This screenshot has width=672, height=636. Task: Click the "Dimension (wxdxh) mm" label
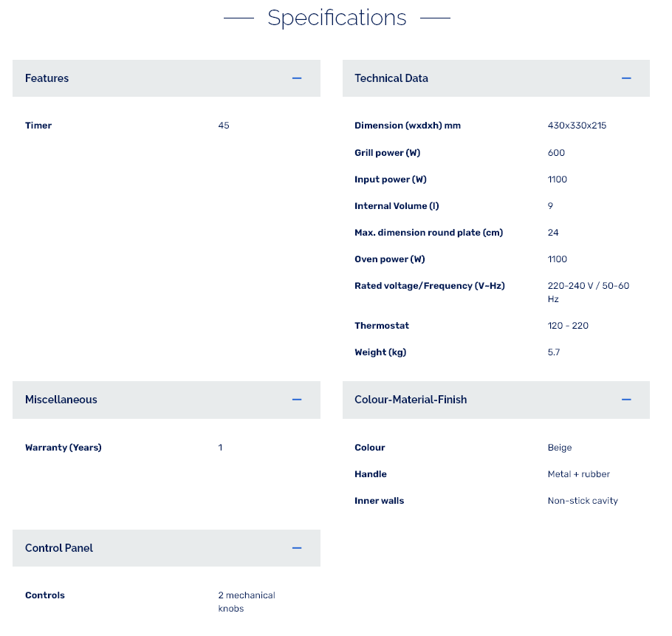click(x=408, y=126)
